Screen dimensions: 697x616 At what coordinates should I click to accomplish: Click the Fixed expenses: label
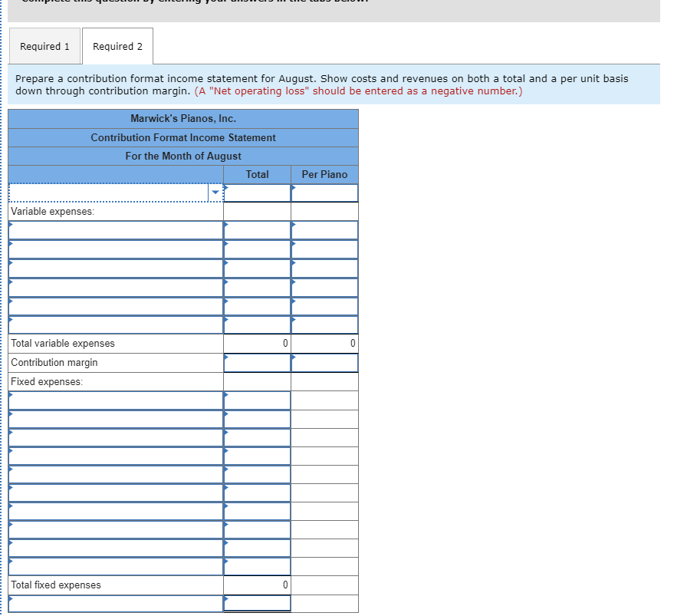coord(47,381)
